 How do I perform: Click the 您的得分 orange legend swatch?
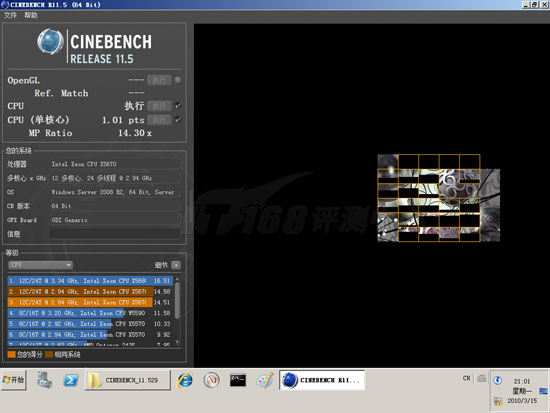[x=11, y=354]
